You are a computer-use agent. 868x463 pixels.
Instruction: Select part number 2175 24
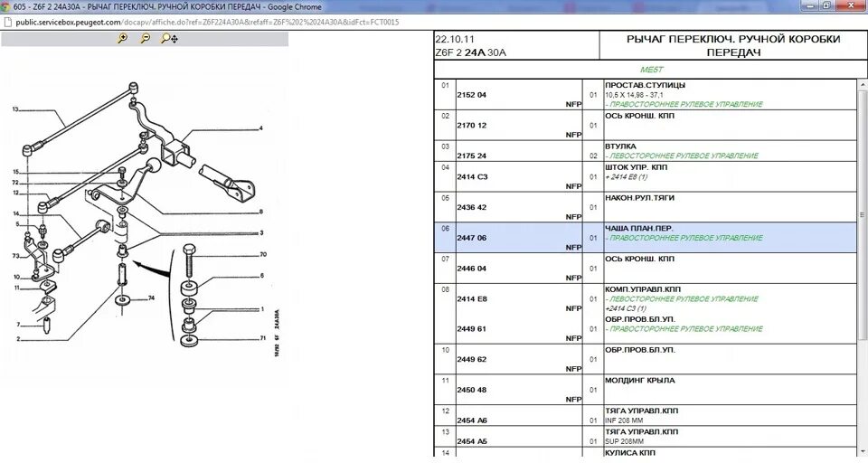pos(471,156)
